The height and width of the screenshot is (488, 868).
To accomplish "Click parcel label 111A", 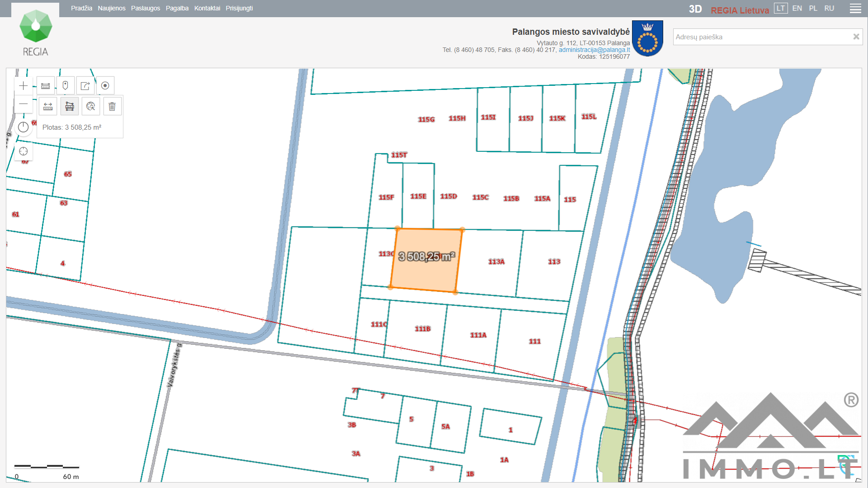I will pyautogui.click(x=478, y=335).
